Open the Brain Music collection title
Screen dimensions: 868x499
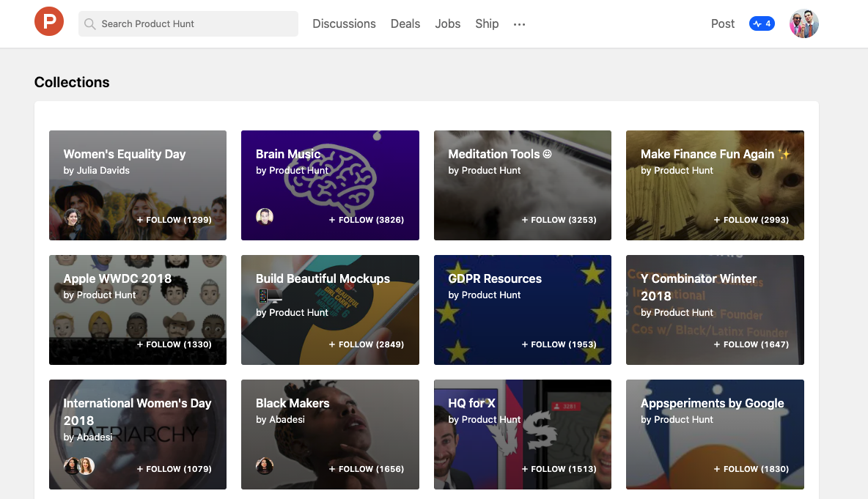click(x=288, y=154)
